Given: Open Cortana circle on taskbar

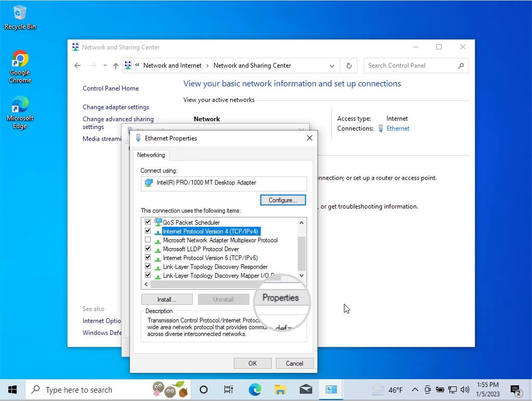Looking at the screenshot, I should (204, 390).
